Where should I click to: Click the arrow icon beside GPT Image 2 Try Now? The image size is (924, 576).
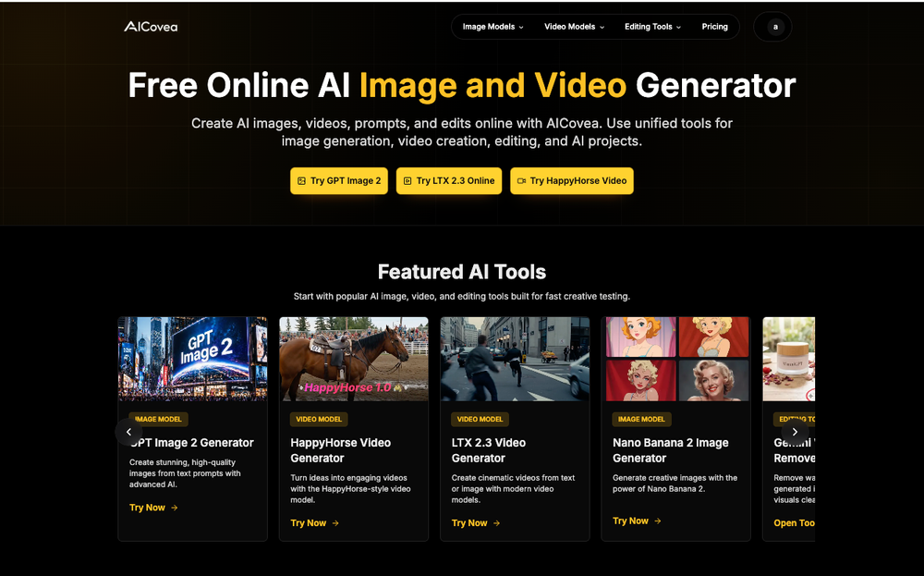pos(175,508)
